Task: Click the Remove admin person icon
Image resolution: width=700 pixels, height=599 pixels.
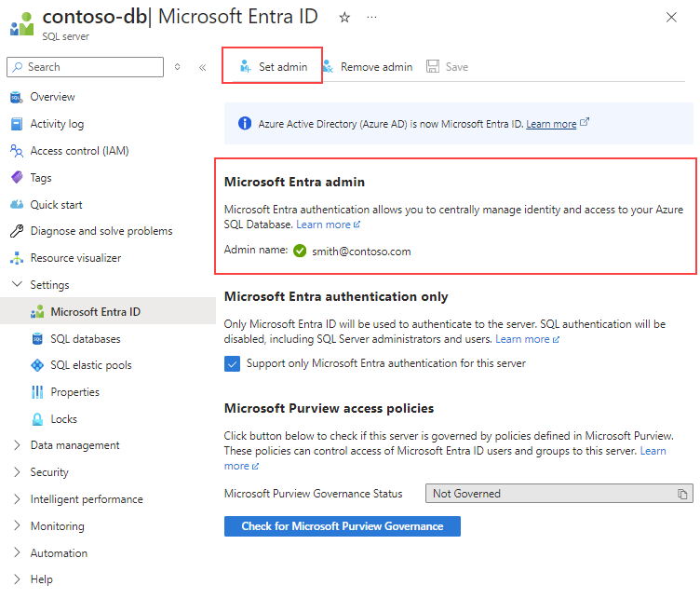Action: point(328,66)
